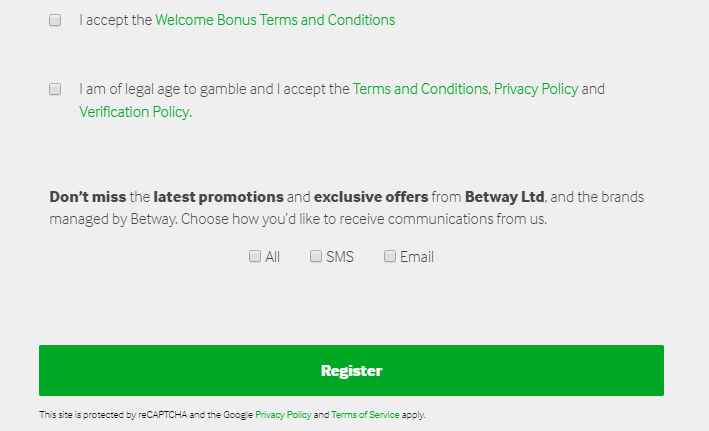
Task: Tick the Email communications checkbox
Action: tap(390, 256)
